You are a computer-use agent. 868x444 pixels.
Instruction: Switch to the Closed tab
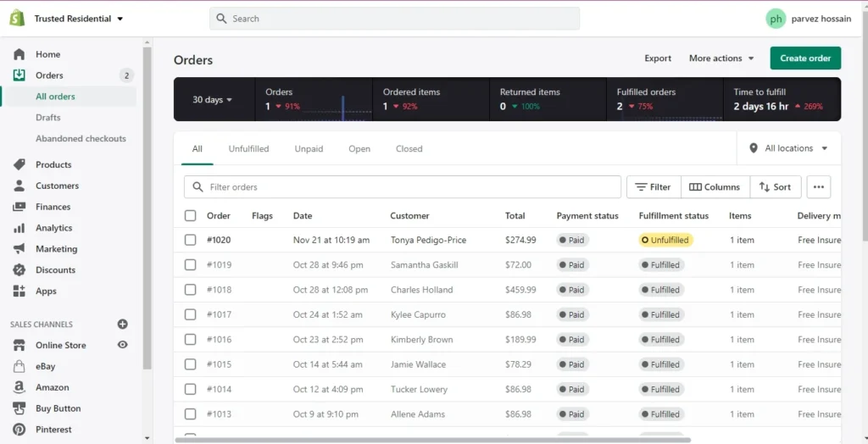[x=409, y=149]
